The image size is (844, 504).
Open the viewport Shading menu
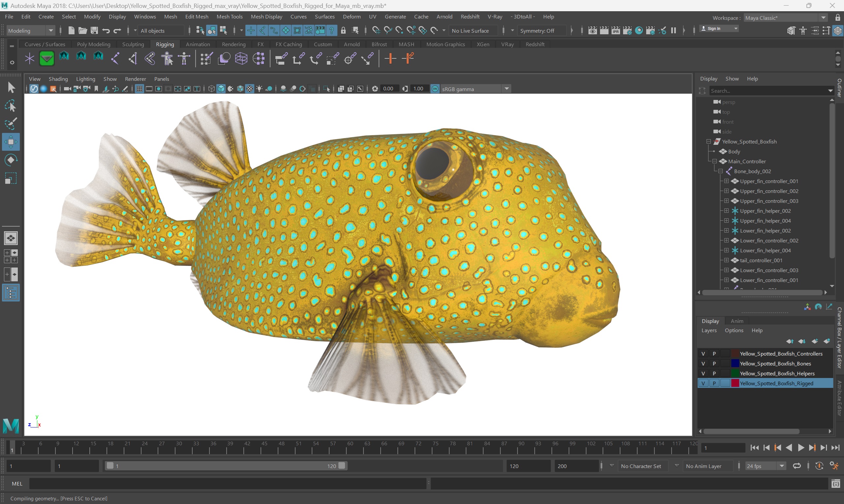coord(58,79)
